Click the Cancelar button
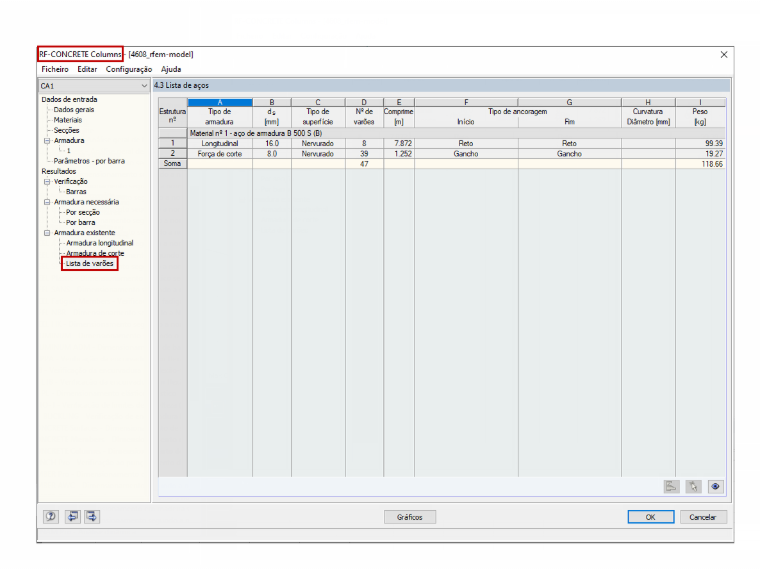 click(x=703, y=517)
